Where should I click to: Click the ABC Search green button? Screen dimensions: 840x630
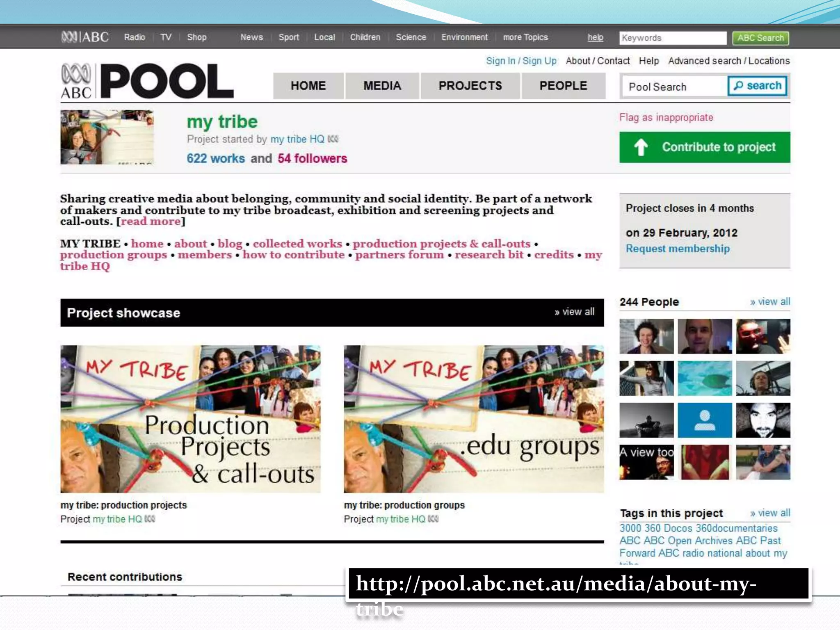pos(760,38)
